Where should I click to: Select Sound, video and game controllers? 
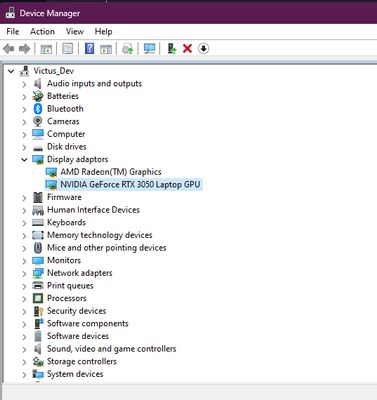[111, 349]
